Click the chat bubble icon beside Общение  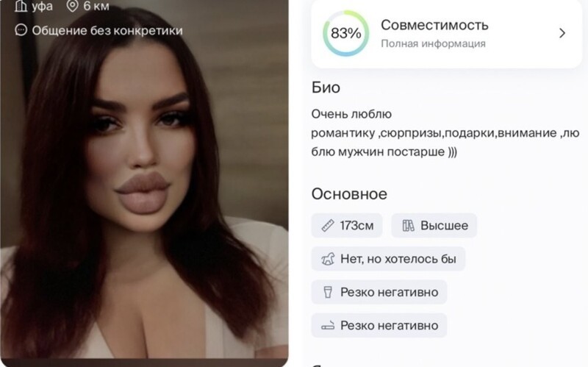click(x=21, y=30)
